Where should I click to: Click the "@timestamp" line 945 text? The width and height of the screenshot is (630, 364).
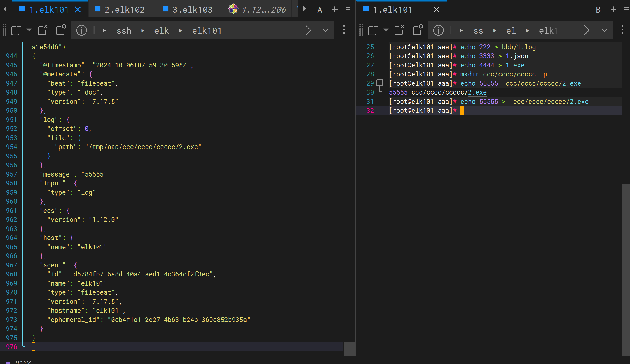click(x=116, y=65)
